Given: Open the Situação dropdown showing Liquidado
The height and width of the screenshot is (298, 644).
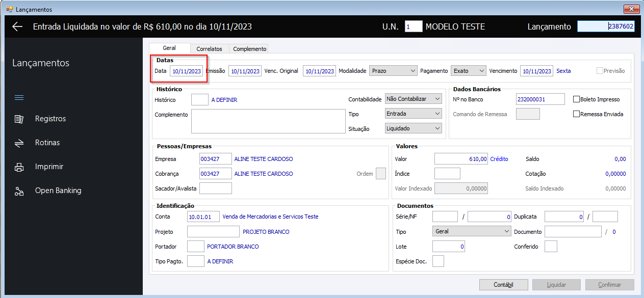Looking at the screenshot, I should tap(414, 129).
